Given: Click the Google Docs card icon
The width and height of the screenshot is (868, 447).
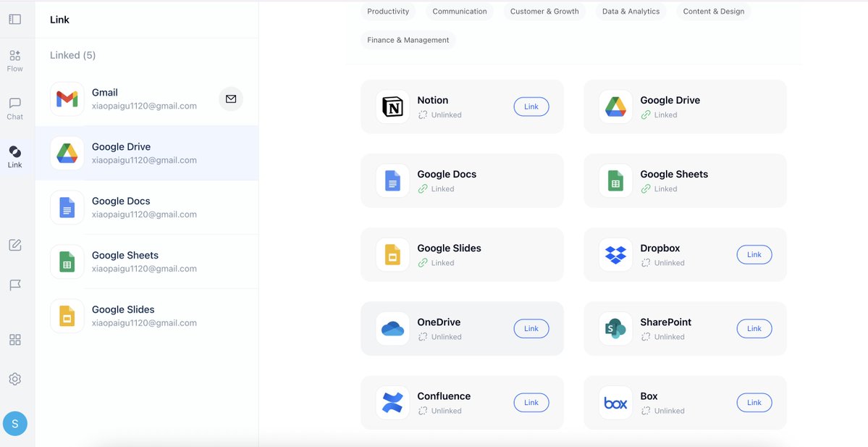Looking at the screenshot, I should click(x=392, y=180).
